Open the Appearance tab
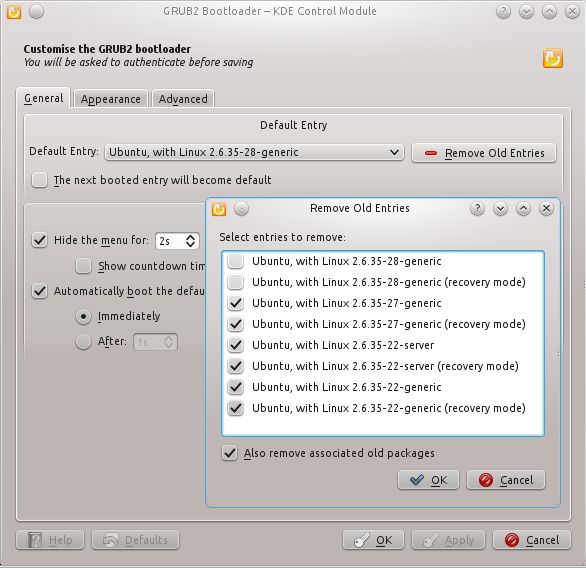The width and height of the screenshot is (586, 568). pos(111,99)
